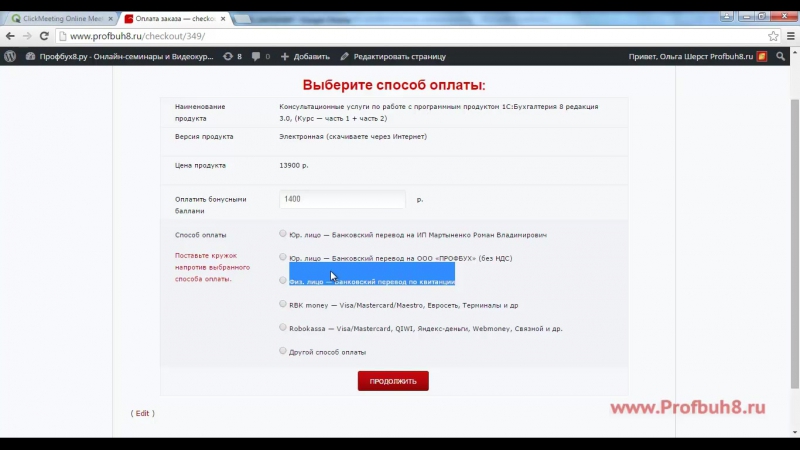Select 'Другой способ оплаты' radio button
The image size is (800, 450).
pos(283,351)
